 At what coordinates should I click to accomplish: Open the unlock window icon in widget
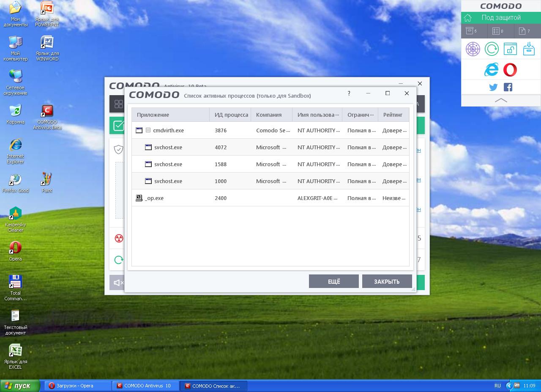pos(510,49)
